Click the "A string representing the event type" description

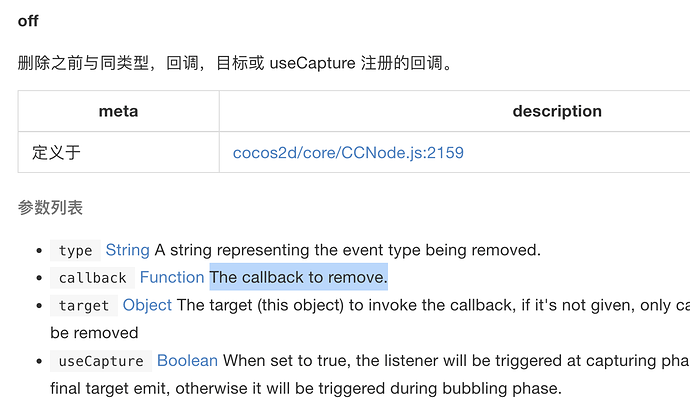347,250
